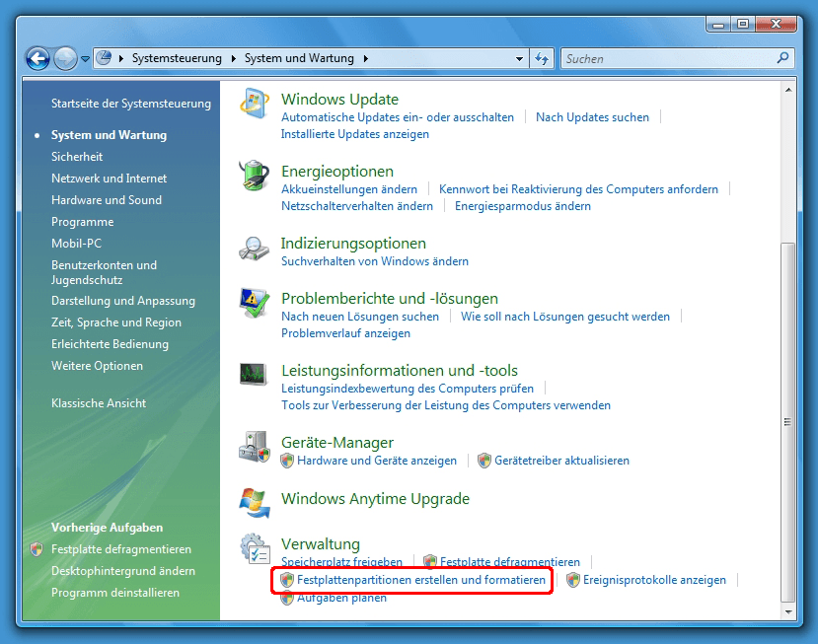Open Mobil-PC category
The width and height of the screenshot is (818, 644).
[76, 244]
